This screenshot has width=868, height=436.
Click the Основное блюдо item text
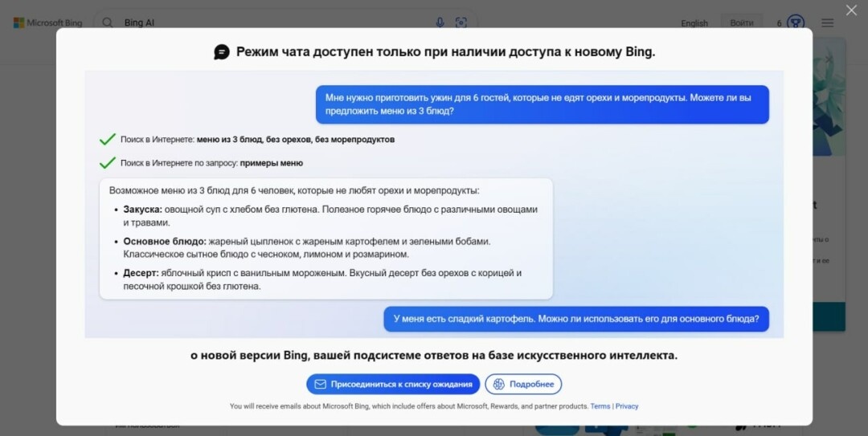(x=307, y=248)
